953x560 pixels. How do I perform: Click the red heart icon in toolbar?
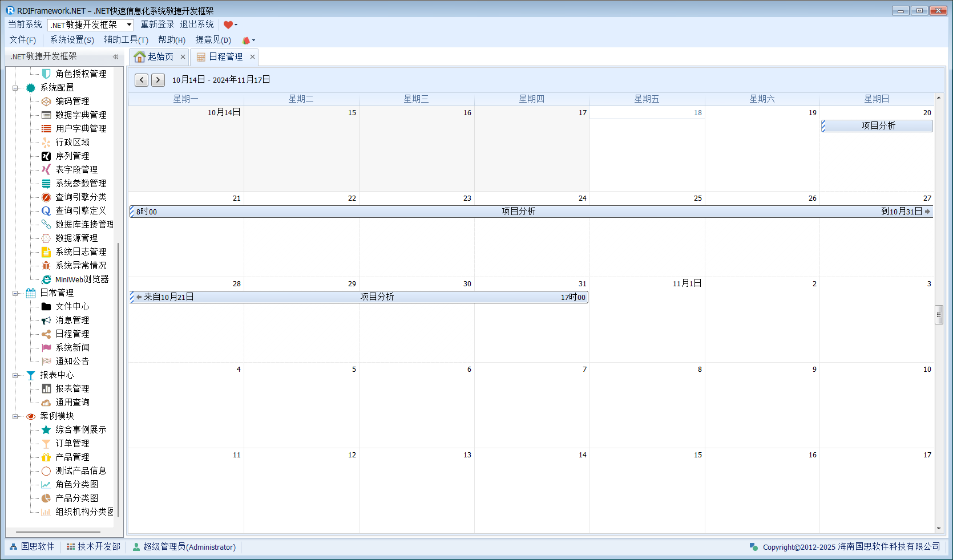coord(228,25)
